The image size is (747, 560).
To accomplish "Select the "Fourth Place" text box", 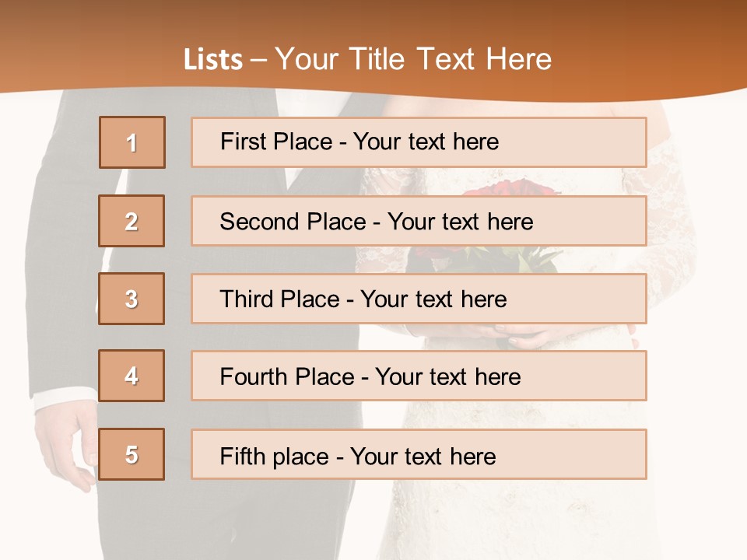I will 419,376.
